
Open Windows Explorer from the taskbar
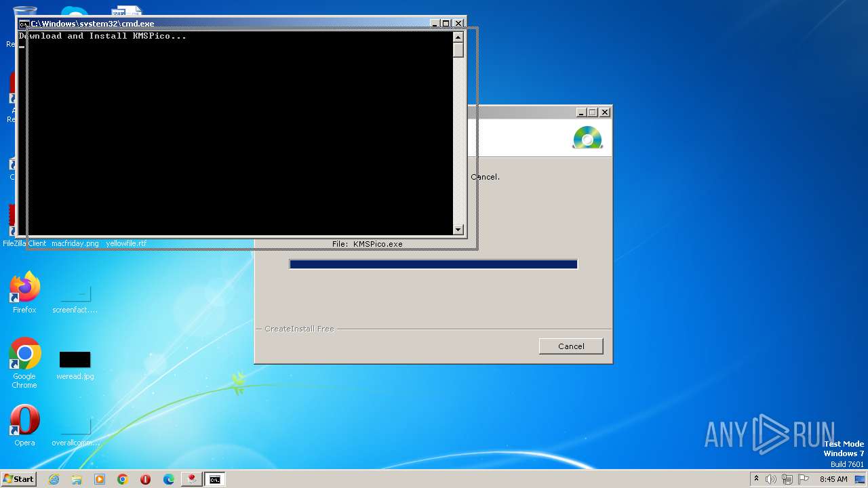click(77, 479)
